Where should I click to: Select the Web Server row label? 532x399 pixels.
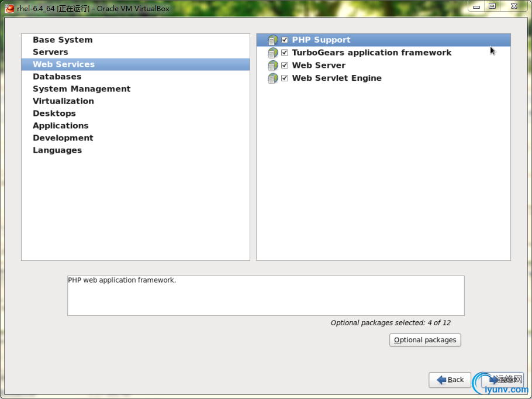(319, 65)
